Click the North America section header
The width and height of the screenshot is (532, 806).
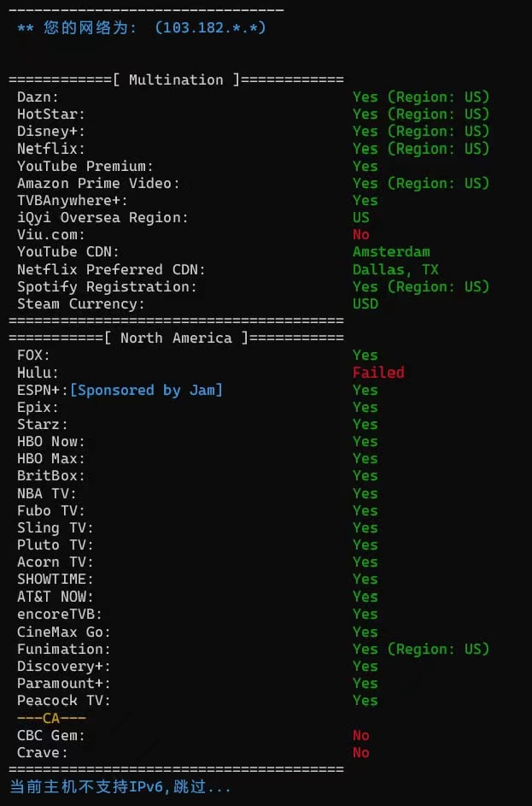pyautogui.click(x=176, y=338)
